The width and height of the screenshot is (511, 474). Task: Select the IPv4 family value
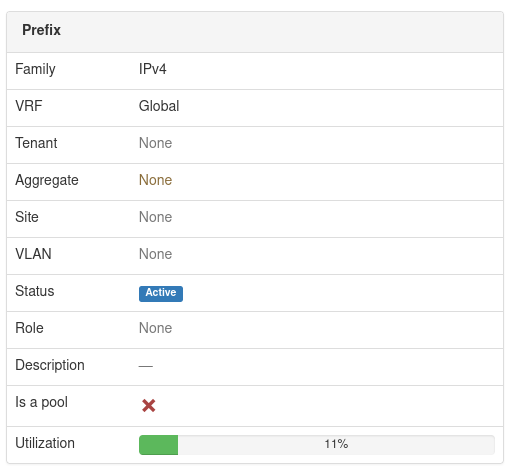click(x=152, y=69)
